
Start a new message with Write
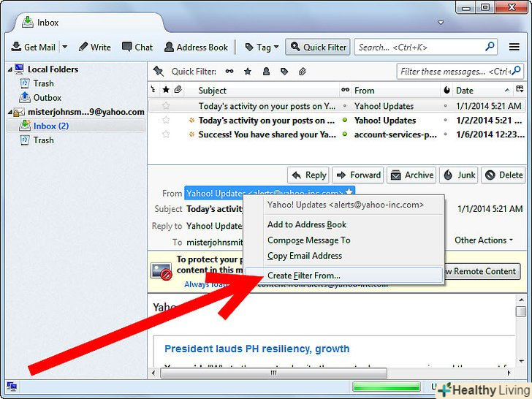(94, 47)
